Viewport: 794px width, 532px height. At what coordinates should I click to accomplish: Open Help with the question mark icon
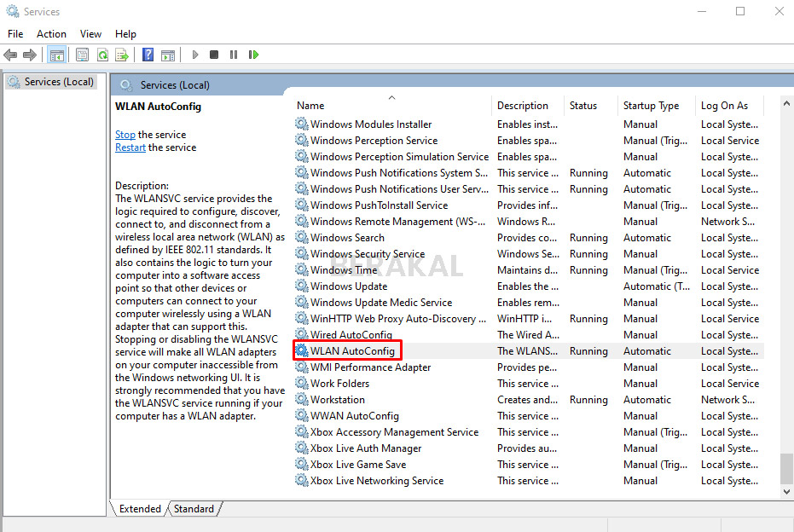[x=149, y=54]
